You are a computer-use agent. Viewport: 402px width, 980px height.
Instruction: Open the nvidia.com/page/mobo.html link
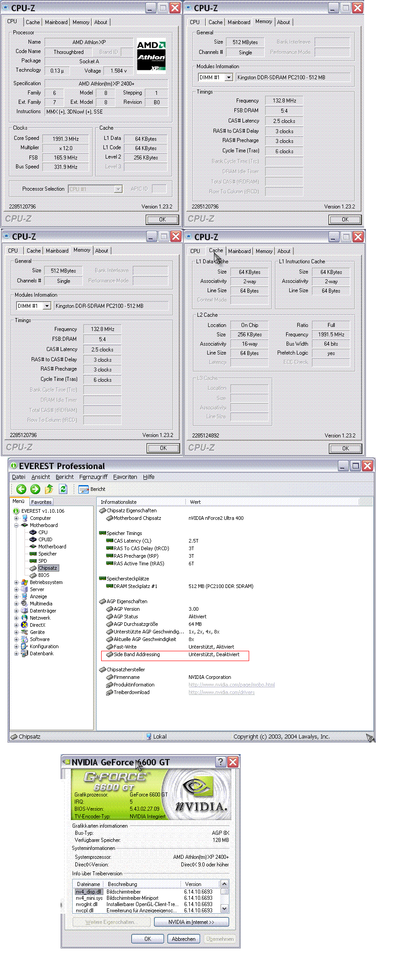click(232, 685)
